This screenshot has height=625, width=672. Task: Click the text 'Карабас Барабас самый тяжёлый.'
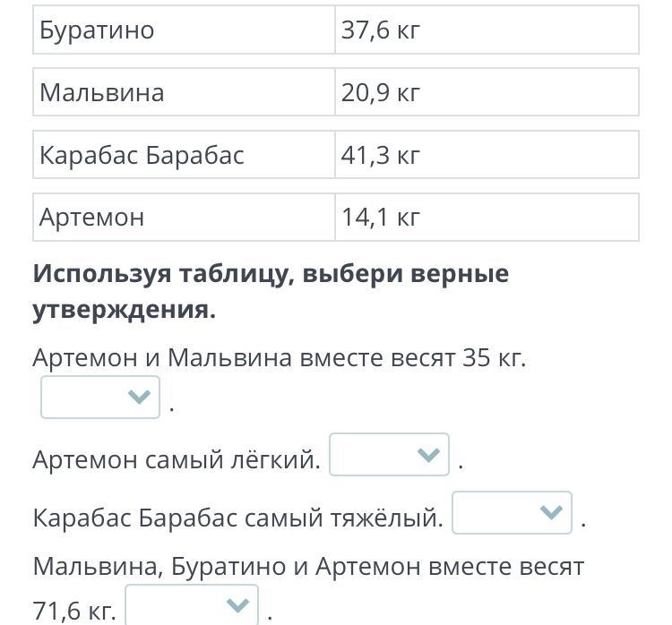click(x=238, y=518)
